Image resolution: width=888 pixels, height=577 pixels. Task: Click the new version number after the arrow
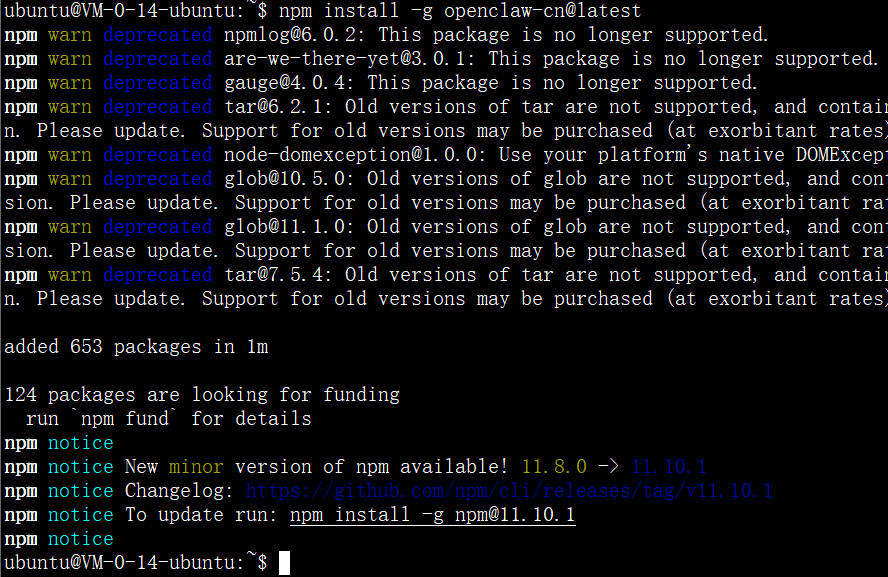coord(669,467)
